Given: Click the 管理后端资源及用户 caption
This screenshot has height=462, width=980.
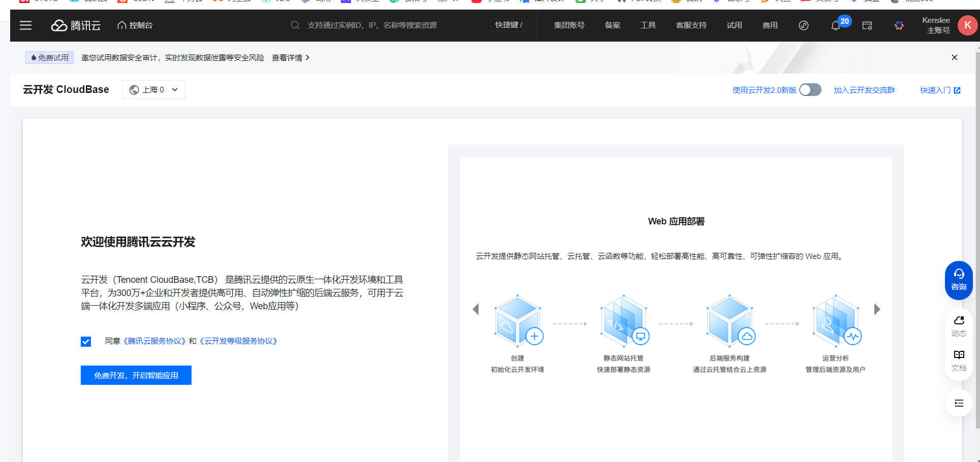Looking at the screenshot, I should [x=835, y=370].
